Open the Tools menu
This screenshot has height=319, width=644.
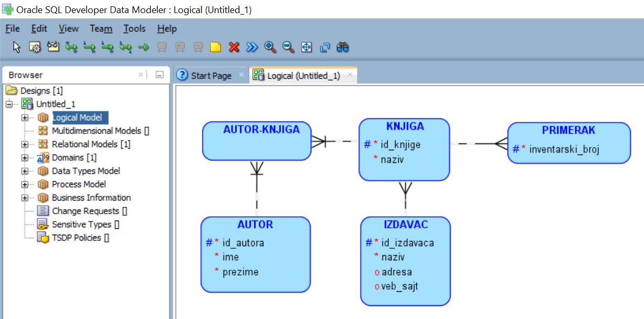[x=134, y=29]
